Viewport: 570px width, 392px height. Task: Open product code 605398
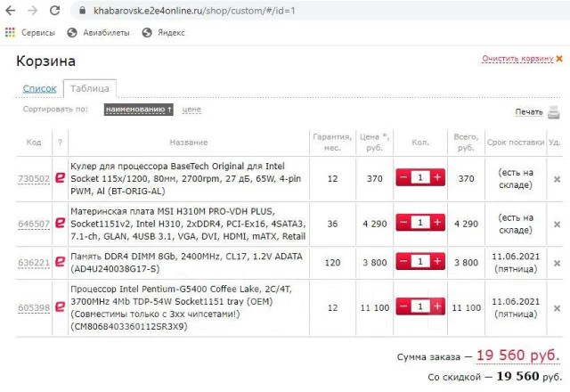click(34, 308)
